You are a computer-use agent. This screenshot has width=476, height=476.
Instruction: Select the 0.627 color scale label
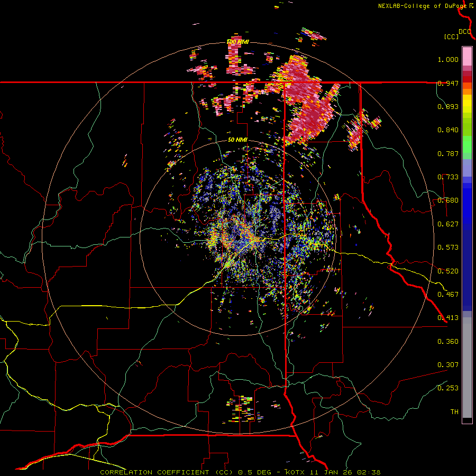point(448,224)
